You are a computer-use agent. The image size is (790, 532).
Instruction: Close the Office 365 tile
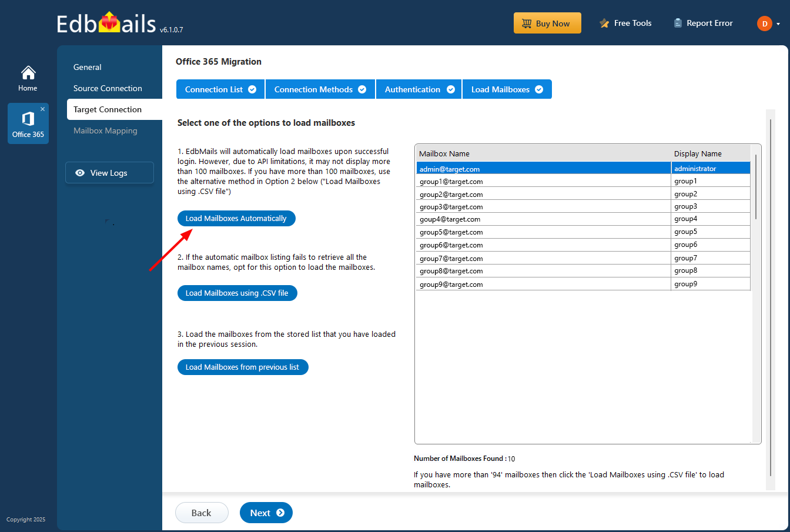tap(42, 109)
